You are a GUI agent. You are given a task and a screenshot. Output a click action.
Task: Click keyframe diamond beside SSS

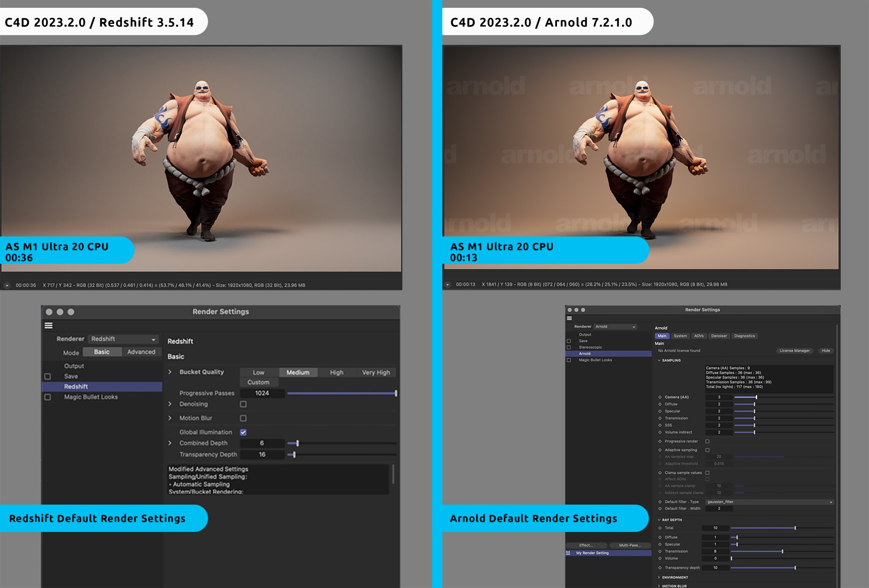point(660,425)
